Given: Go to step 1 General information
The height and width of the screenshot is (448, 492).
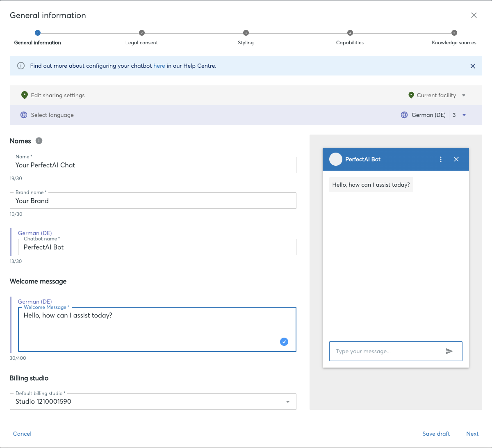Looking at the screenshot, I should pyautogui.click(x=38, y=38).
